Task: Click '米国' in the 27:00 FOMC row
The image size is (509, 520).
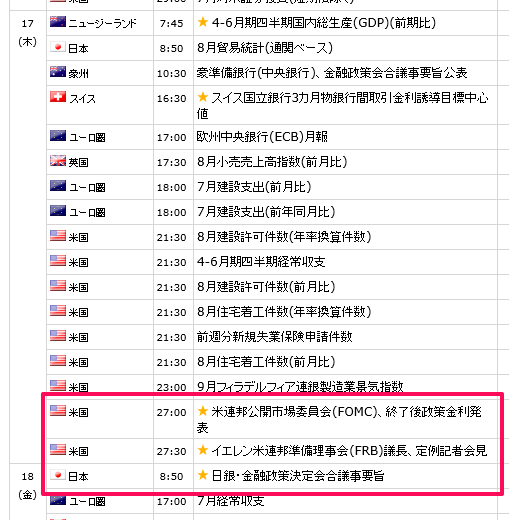Action: point(78,412)
